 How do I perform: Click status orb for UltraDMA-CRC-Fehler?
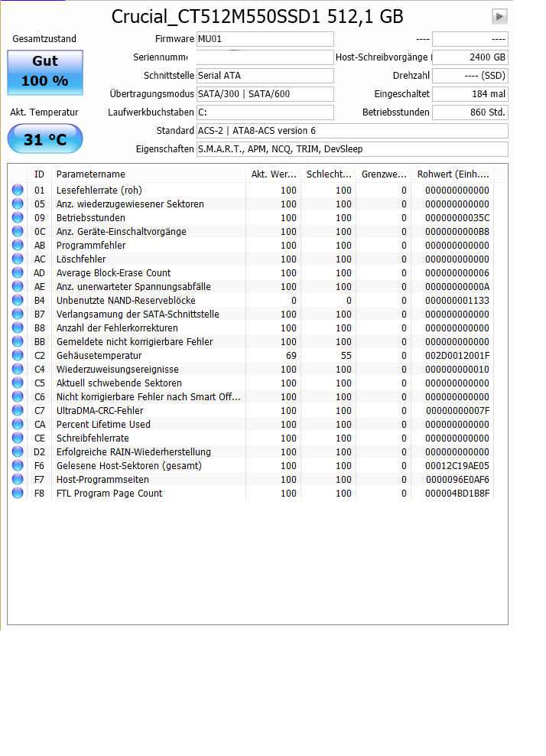pos(18,410)
